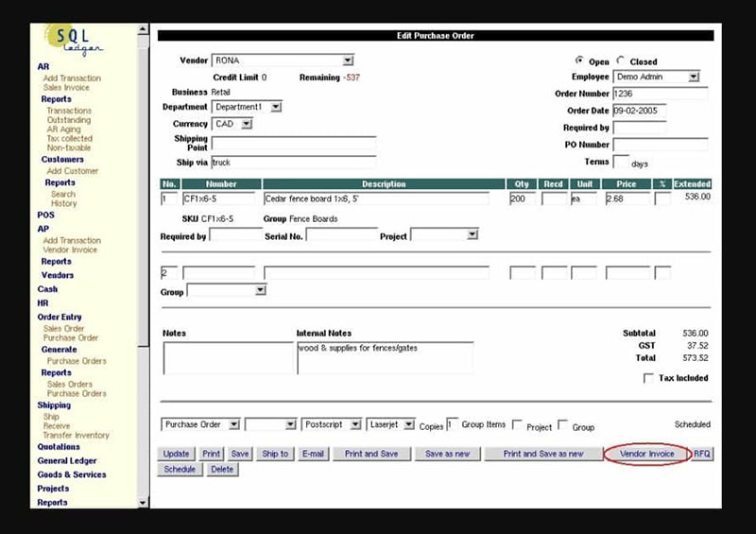This screenshot has width=756, height=534.
Task: Click the PO Number field
Action: click(660, 145)
